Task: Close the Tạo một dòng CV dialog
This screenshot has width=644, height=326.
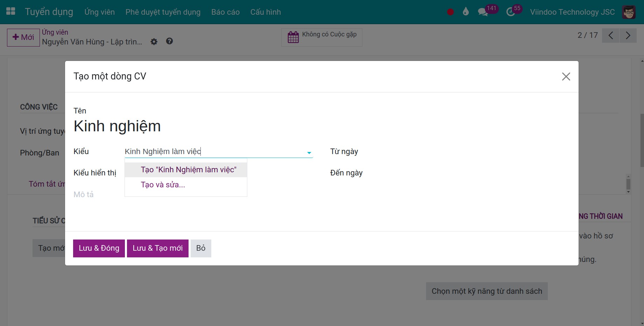Action: point(566,76)
